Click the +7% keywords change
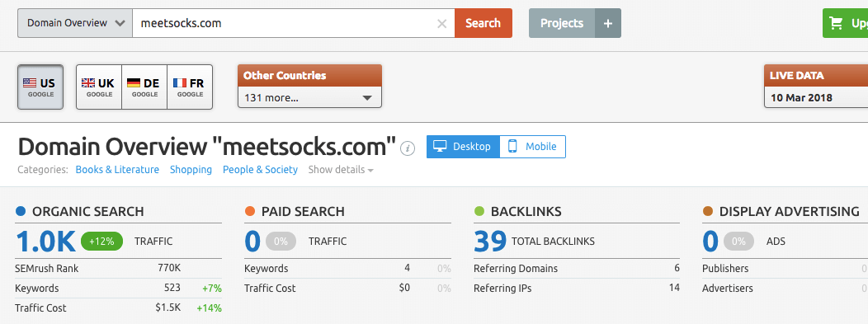This screenshot has width=868, height=324. coord(213,289)
